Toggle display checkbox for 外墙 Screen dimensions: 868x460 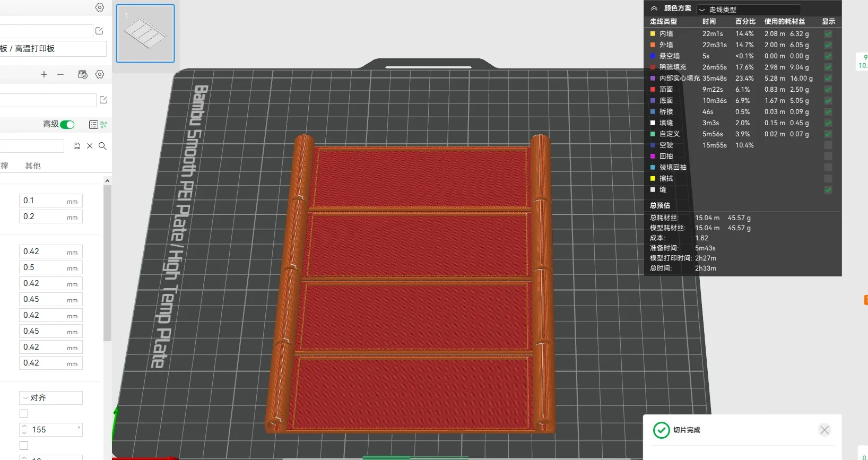pyautogui.click(x=828, y=45)
